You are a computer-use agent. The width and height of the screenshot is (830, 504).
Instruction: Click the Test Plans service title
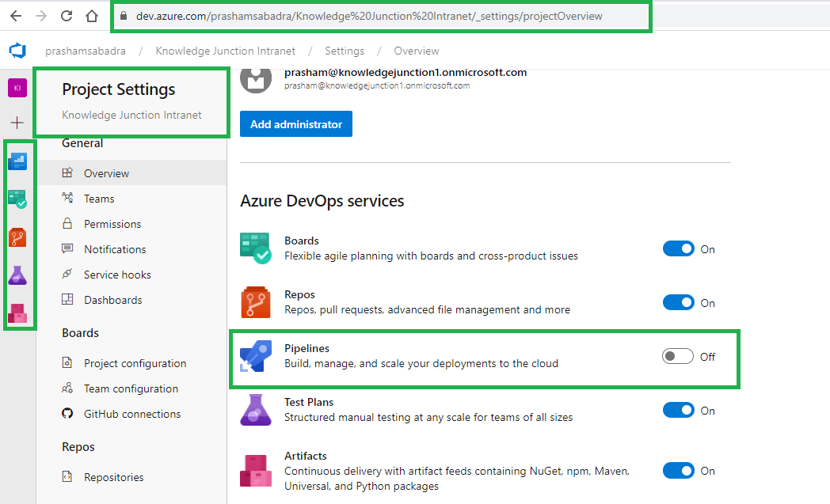[x=309, y=403]
